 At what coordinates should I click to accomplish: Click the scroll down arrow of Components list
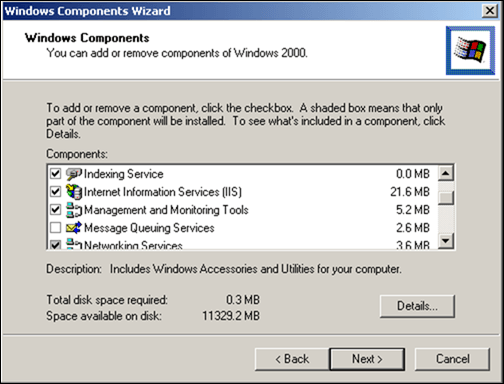(446, 241)
